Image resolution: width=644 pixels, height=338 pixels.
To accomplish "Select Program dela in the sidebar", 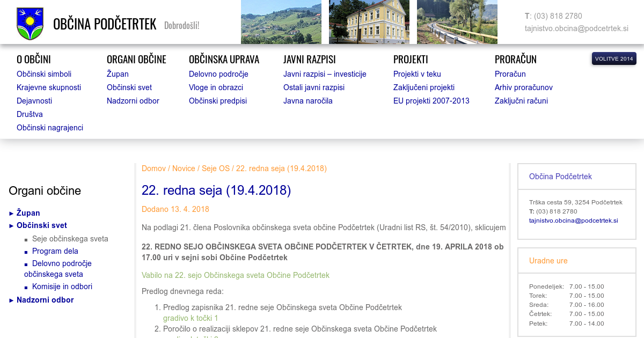I will click(x=55, y=251).
